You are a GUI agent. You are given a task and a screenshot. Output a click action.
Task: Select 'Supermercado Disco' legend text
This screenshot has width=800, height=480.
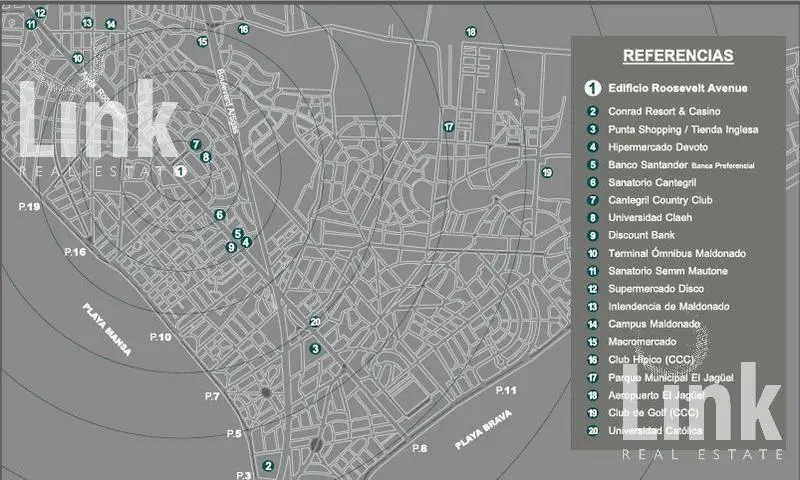click(656, 289)
